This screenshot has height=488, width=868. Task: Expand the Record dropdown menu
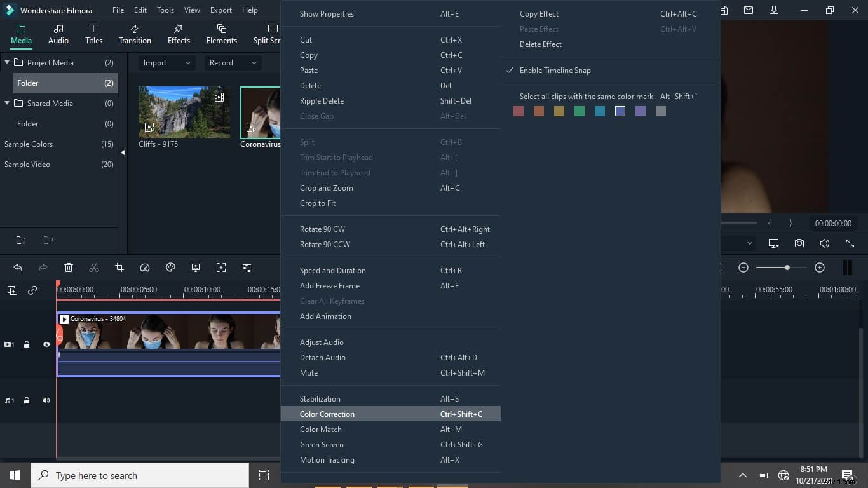pyautogui.click(x=232, y=63)
